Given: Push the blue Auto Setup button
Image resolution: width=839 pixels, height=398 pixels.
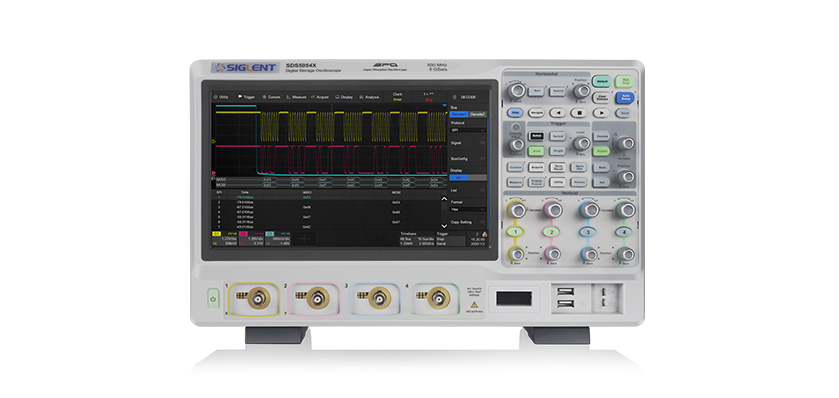Looking at the screenshot, I should (624, 98).
